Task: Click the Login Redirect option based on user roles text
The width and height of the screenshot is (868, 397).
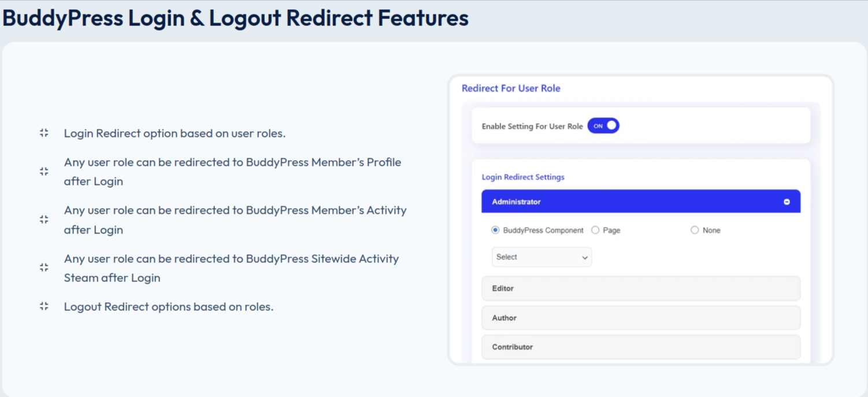Action: pos(175,133)
